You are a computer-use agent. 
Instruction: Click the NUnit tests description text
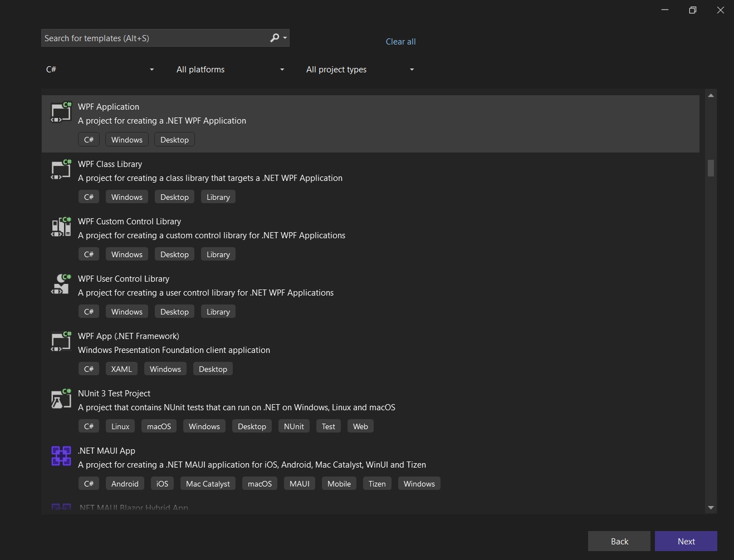click(237, 407)
